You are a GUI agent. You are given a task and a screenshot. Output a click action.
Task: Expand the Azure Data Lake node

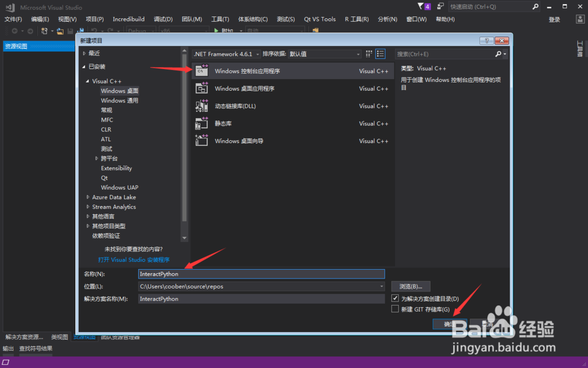coord(88,197)
